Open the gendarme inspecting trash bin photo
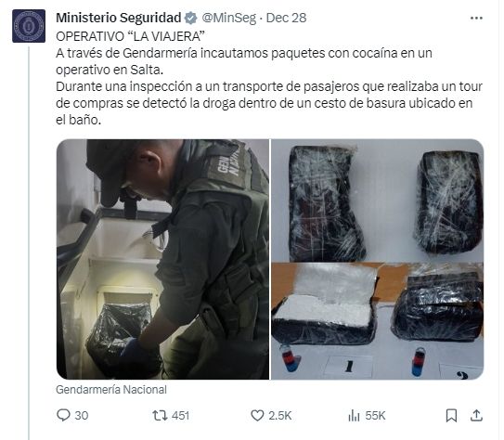504x440 pixels. [x=163, y=259]
